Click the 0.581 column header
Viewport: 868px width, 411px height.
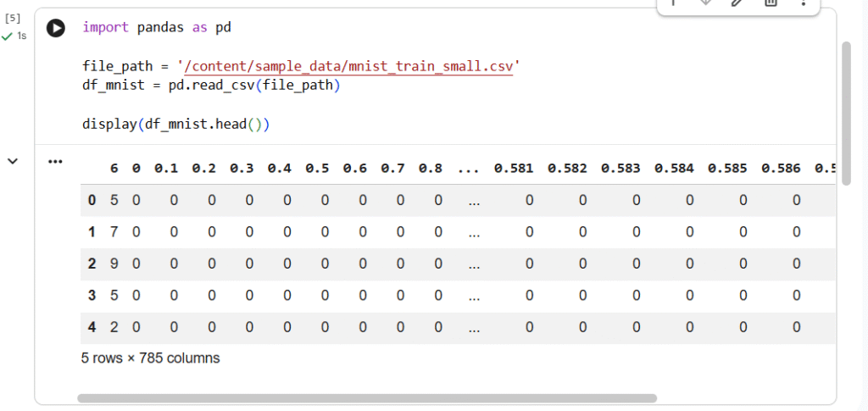513,169
